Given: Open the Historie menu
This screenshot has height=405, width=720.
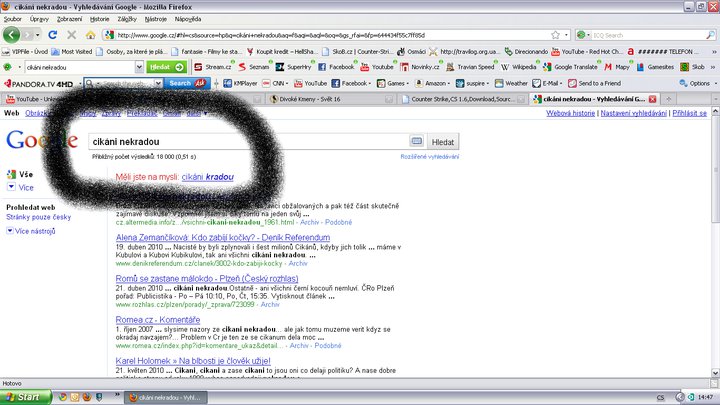Looking at the screenshot, I should click(100, 18).
